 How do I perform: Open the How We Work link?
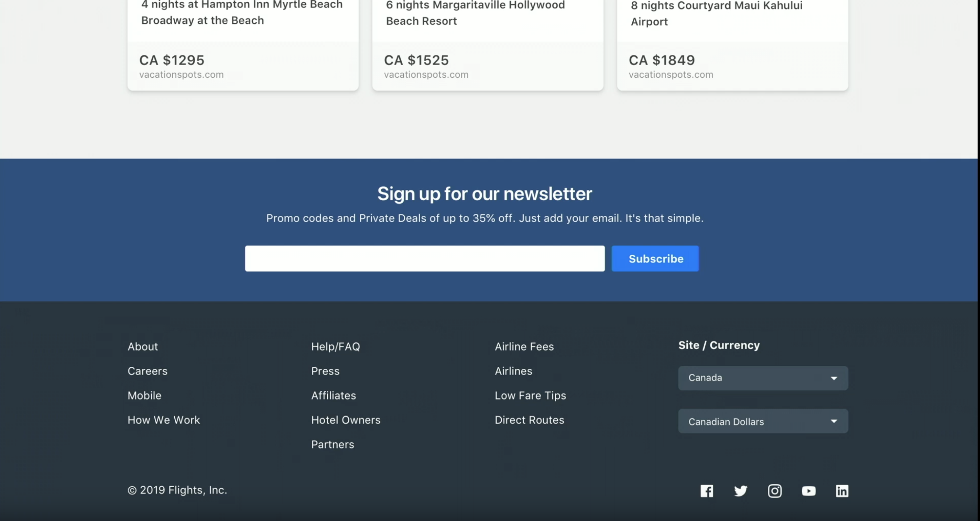[x=164, y=420]
